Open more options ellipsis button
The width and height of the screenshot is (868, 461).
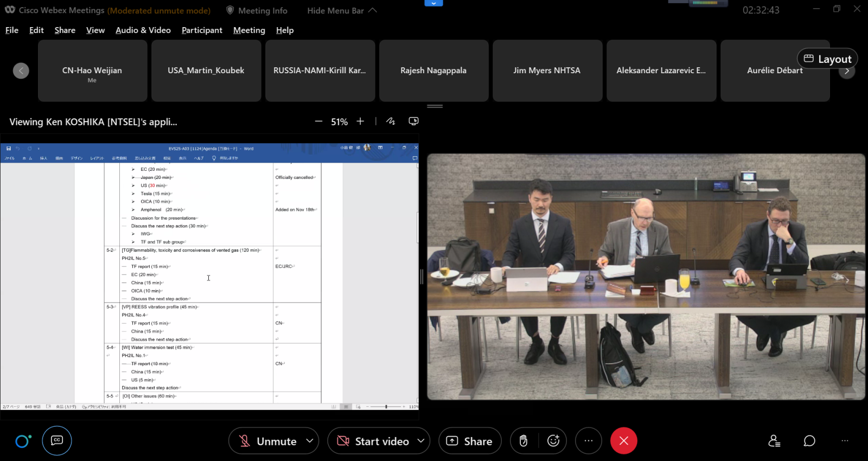click(x=589, y=441)
